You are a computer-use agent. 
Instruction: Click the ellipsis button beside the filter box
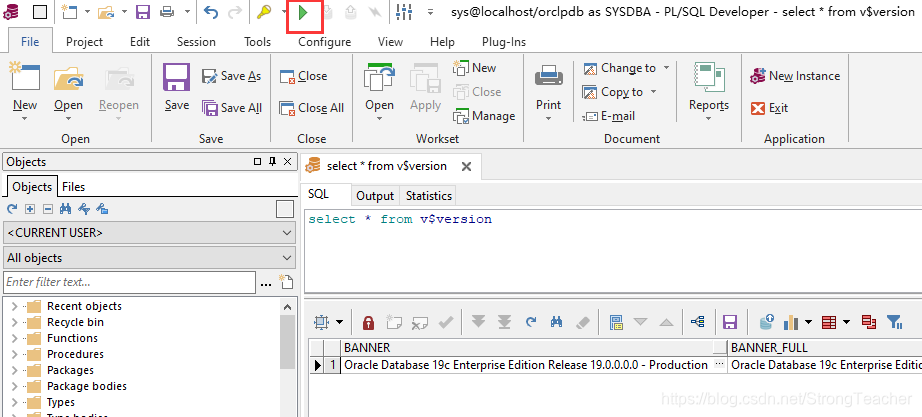point(266,283)
